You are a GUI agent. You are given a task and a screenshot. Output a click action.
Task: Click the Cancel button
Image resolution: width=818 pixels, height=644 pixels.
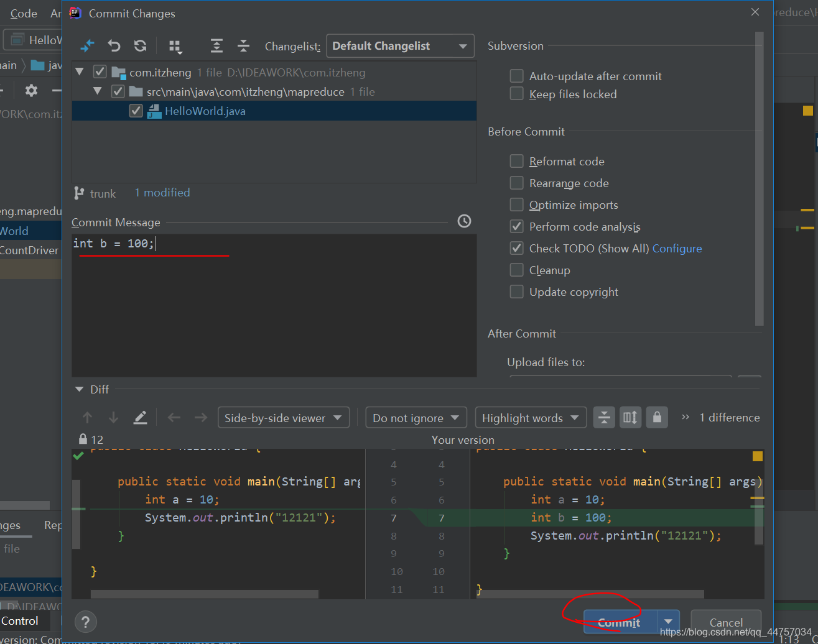725,622
